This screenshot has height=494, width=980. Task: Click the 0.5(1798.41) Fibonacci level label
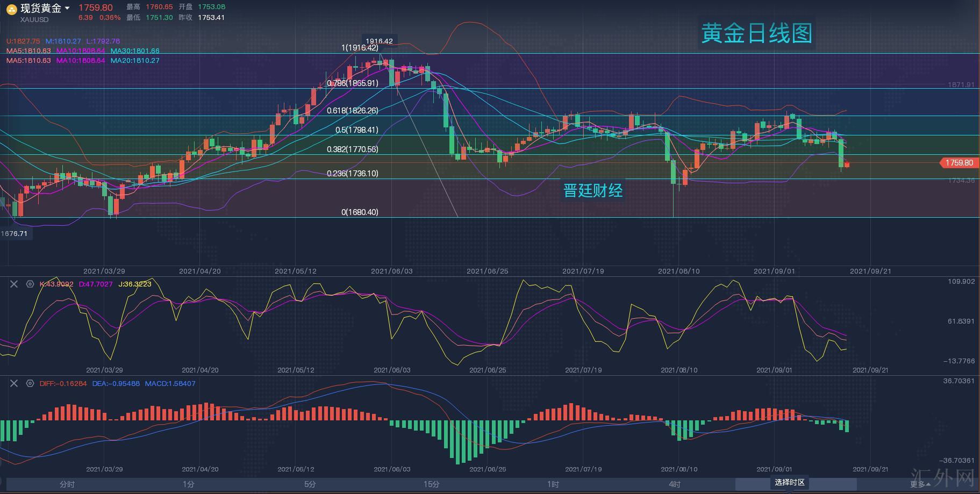tap(356, 130)
